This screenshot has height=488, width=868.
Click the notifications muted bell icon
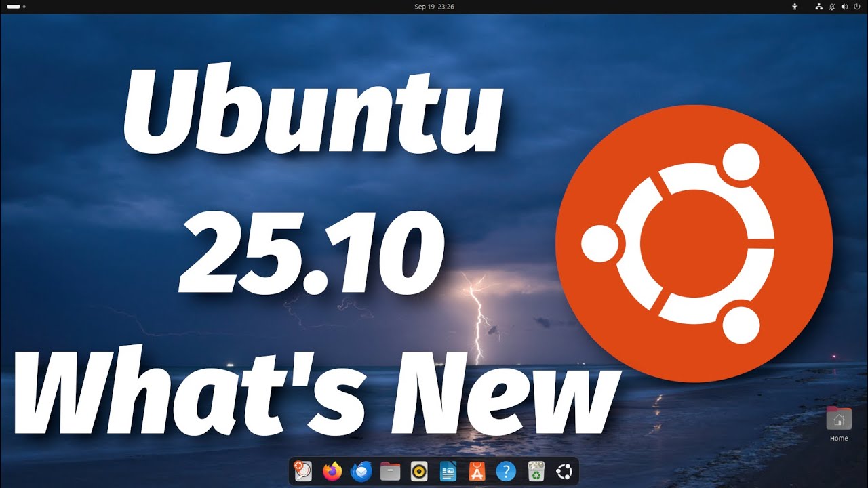pos(832,6)
